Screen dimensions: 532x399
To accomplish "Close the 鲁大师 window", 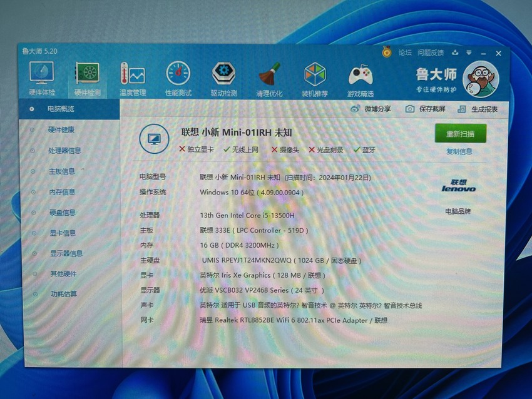I will tap(498, 53).
